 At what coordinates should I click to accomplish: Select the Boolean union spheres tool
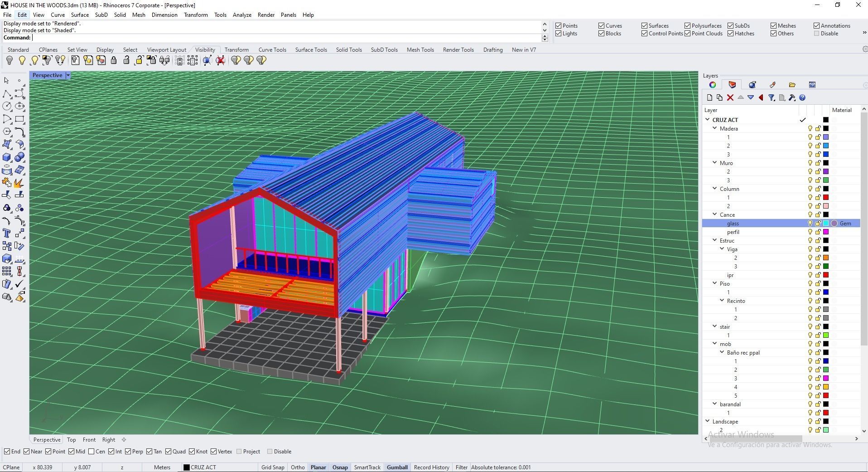click(x=19, y=157)
